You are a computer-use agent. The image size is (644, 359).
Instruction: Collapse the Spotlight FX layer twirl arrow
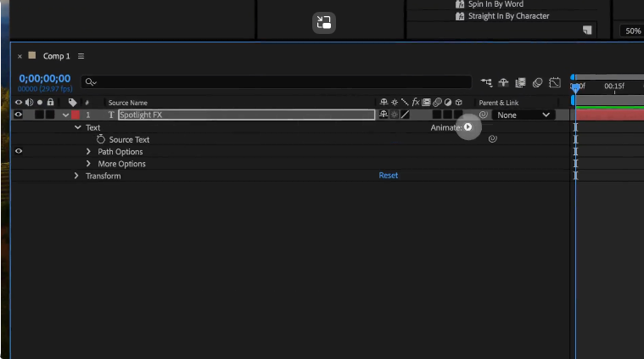pyautogui.click(x=65, y=115)
